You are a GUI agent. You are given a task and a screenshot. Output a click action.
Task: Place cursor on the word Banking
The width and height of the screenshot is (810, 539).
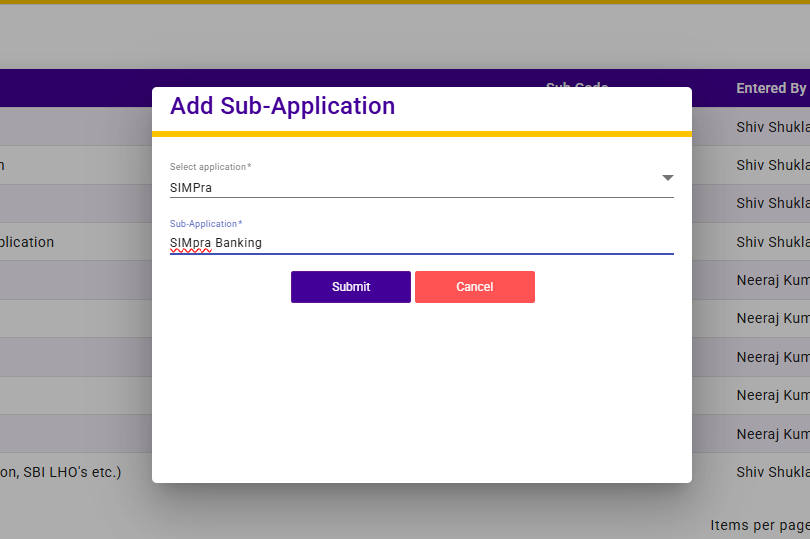[239, 242]
